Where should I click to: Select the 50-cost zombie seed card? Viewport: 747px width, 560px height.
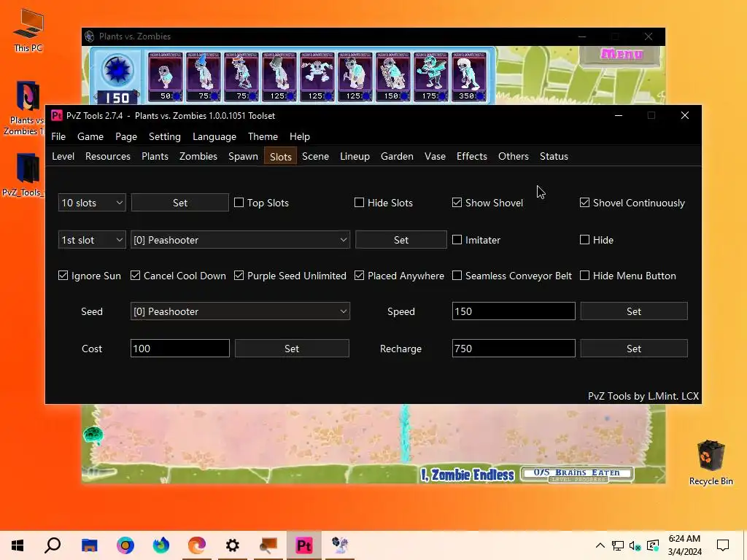(165, 77)
